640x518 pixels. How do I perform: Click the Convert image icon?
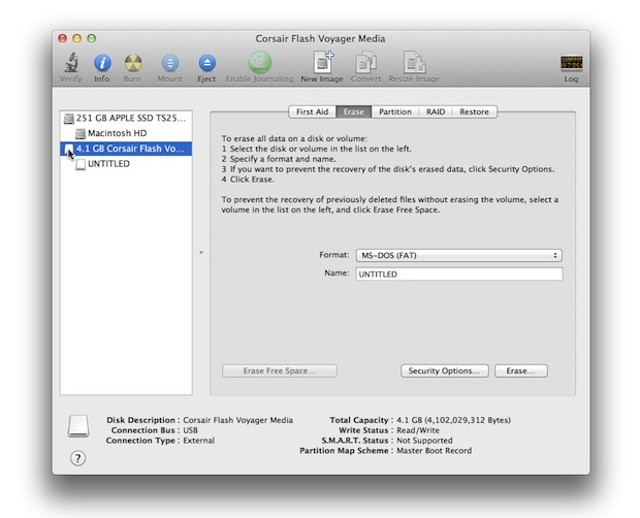click(x=366, y=62)
